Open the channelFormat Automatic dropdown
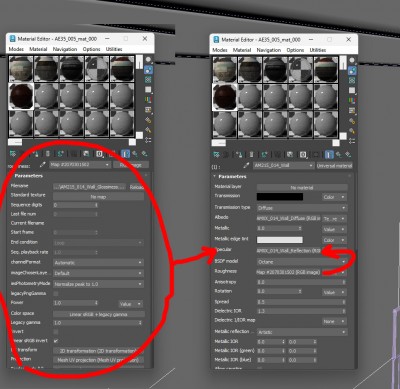400x389 pixels. pyautogui.click(x=99, y=263)
